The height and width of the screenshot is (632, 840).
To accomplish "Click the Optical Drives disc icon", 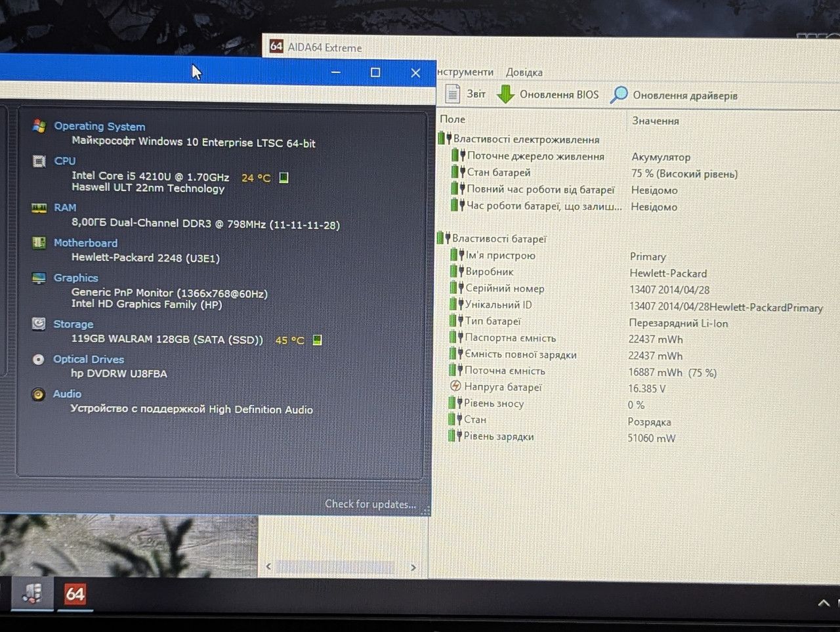I will (x=39, y=359).
